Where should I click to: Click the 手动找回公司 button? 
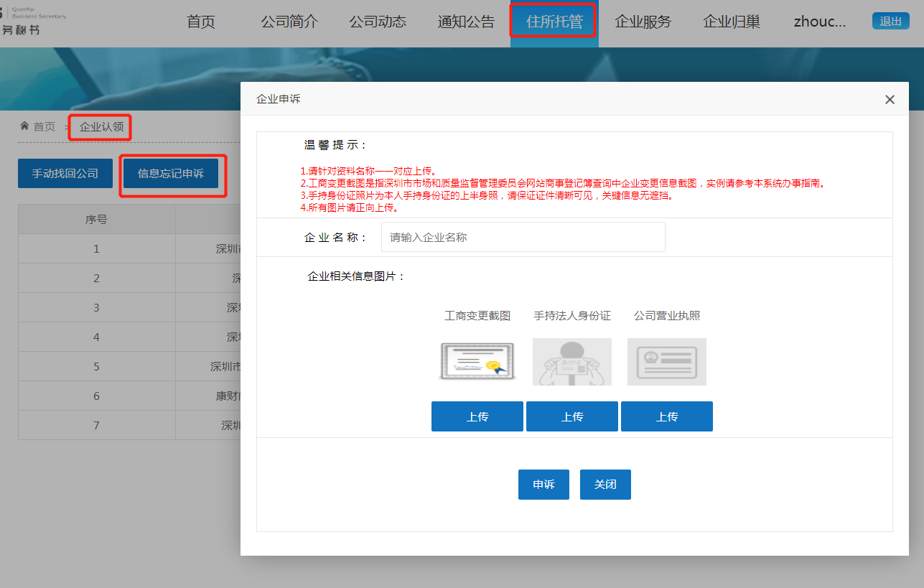click(x=65, y=173)
